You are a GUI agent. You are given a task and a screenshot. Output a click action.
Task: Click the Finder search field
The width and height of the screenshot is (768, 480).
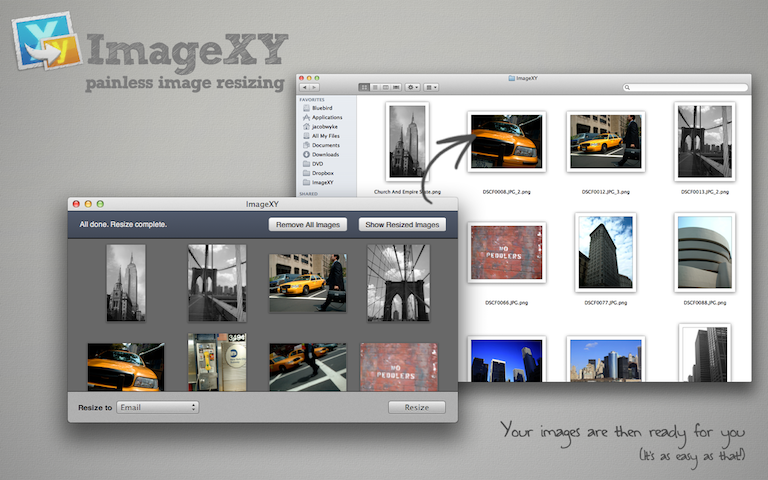tap(685, 87)
